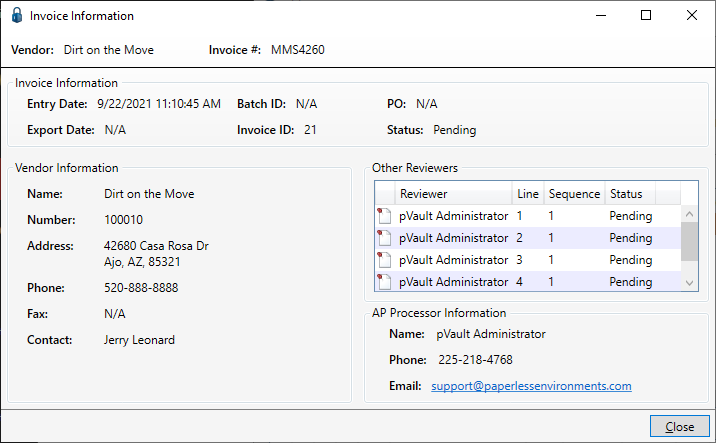
Task: Click the document icon for Line 3 reviewer
Action: click(x=384, y=259)
